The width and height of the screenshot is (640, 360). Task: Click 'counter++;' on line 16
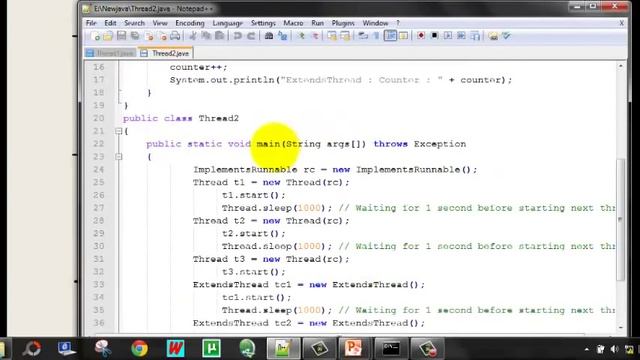[x=198, y=67]
